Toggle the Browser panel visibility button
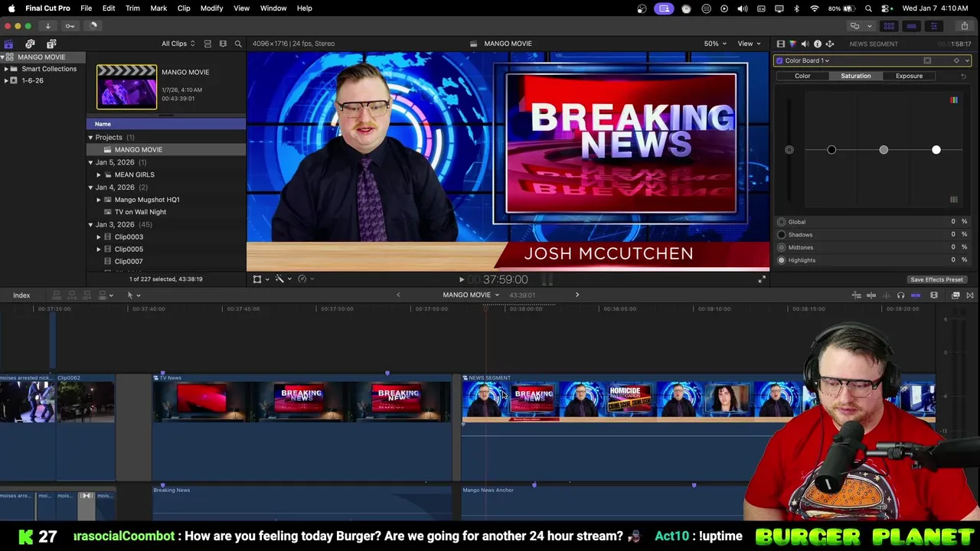The height and width of the screenshot is (551, 980). [889, 26]
